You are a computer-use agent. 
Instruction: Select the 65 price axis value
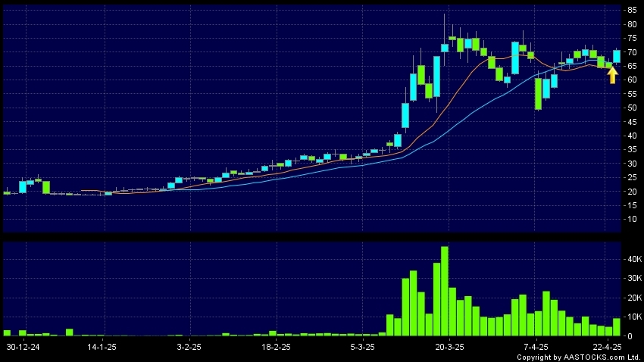(x=632, y=66)
